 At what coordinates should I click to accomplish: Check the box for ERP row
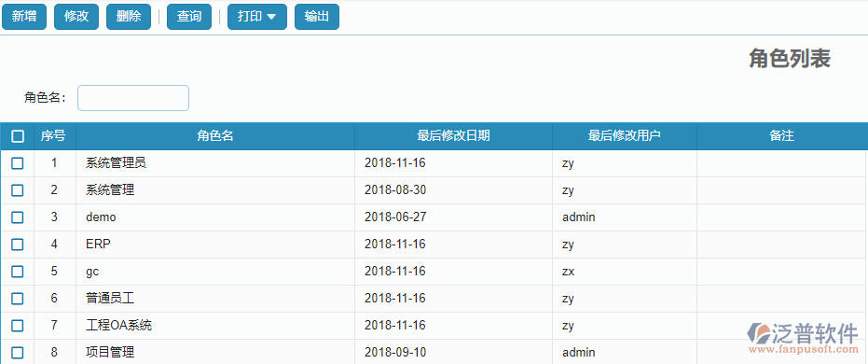click(x=18, y=245)
